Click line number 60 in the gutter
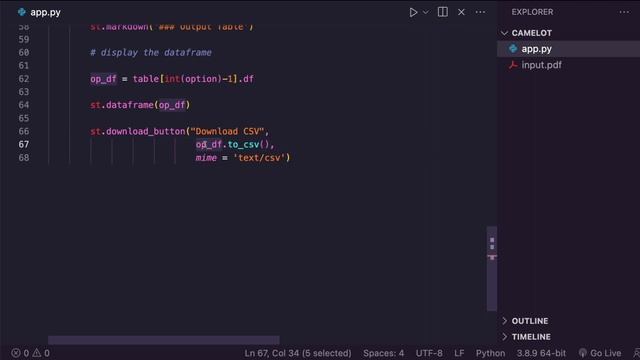 (24, 53)
